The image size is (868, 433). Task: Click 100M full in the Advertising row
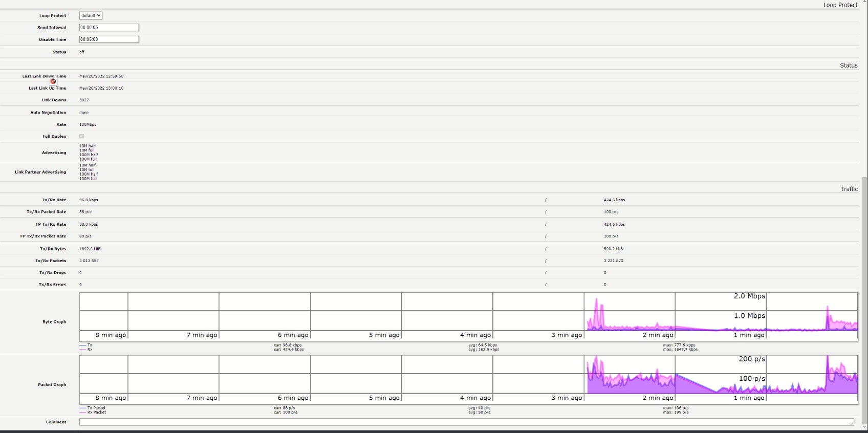point(88,159)
